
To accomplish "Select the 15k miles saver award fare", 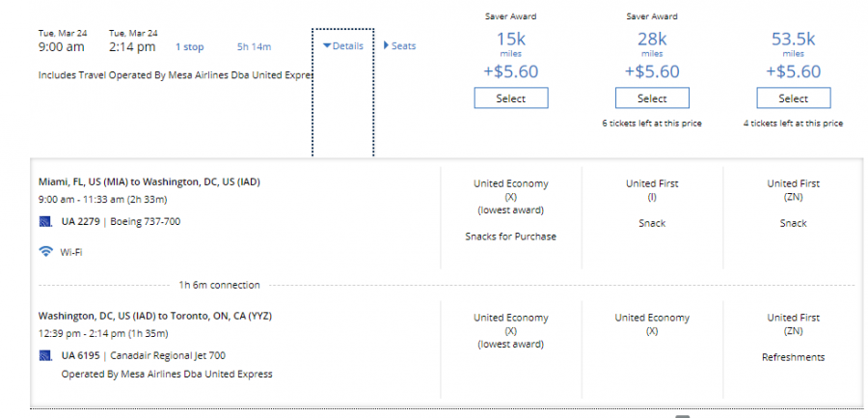I will [511, 98].
